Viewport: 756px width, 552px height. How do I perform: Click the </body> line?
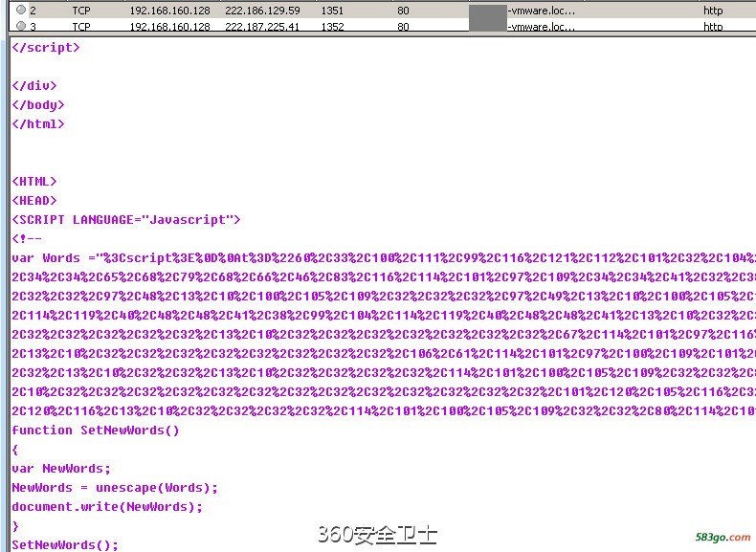click(38, 104)
